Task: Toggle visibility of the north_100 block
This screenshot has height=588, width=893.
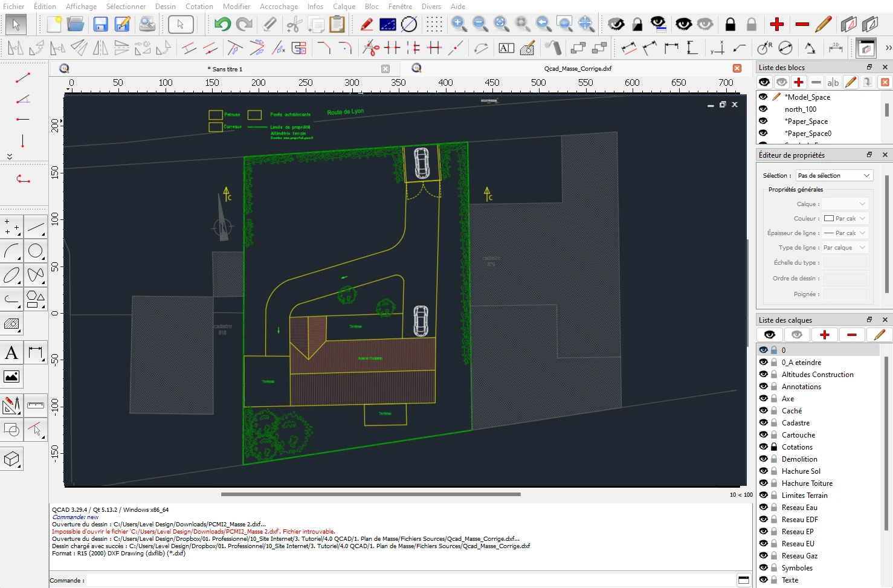Action: pos(763,109)
